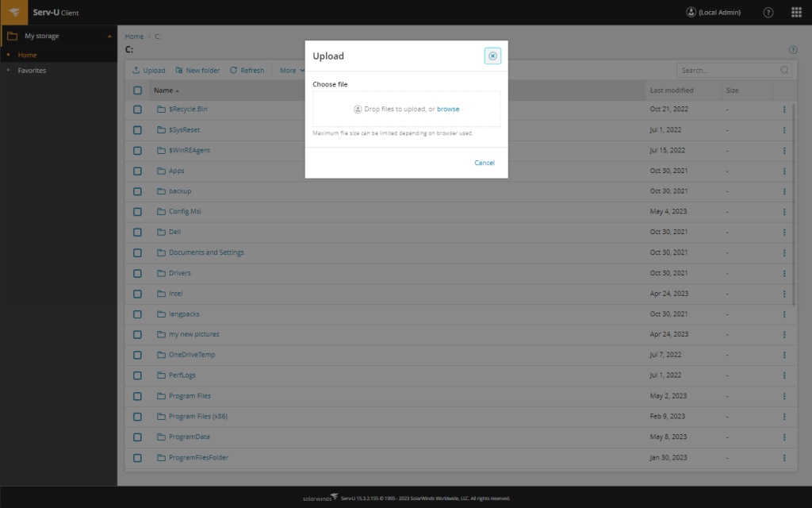Select Home in the sidebar
This screenshot has height=508, width=812.
coord(27,55)
